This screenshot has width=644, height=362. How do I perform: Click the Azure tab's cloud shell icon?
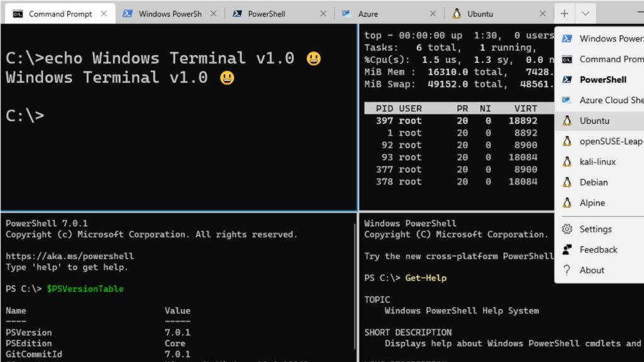[346, 14]
